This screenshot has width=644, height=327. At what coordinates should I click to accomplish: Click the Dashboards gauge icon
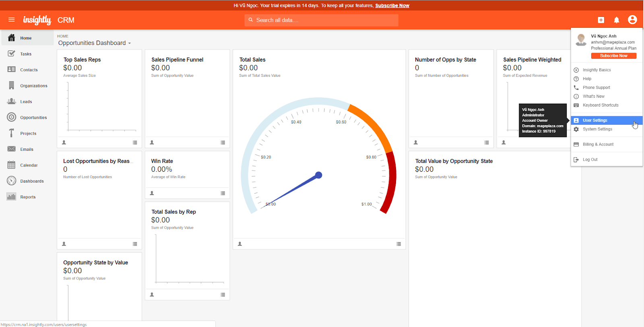click(12, 181)
